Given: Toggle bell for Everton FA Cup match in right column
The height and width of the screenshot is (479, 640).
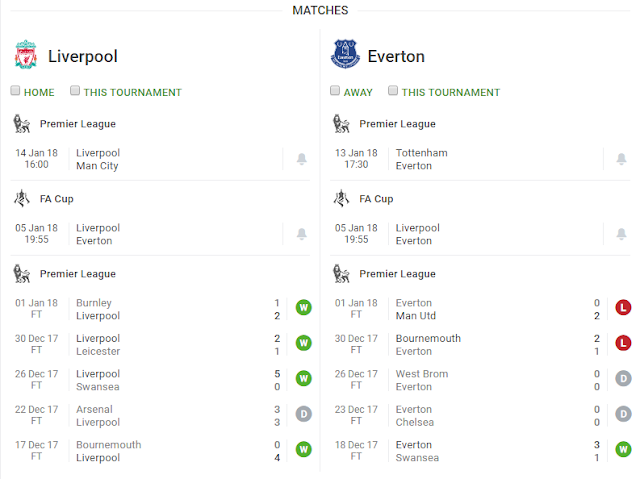Looking at the screenshot, I should tap(621, 234).
